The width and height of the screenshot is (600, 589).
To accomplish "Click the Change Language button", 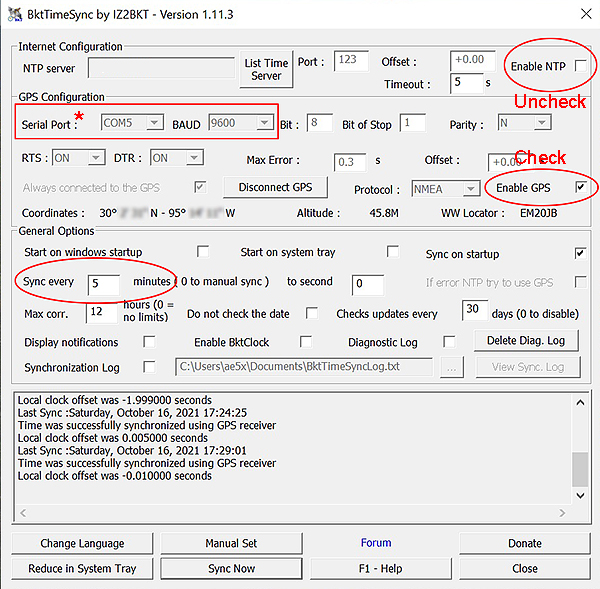I will coord(82,543).
